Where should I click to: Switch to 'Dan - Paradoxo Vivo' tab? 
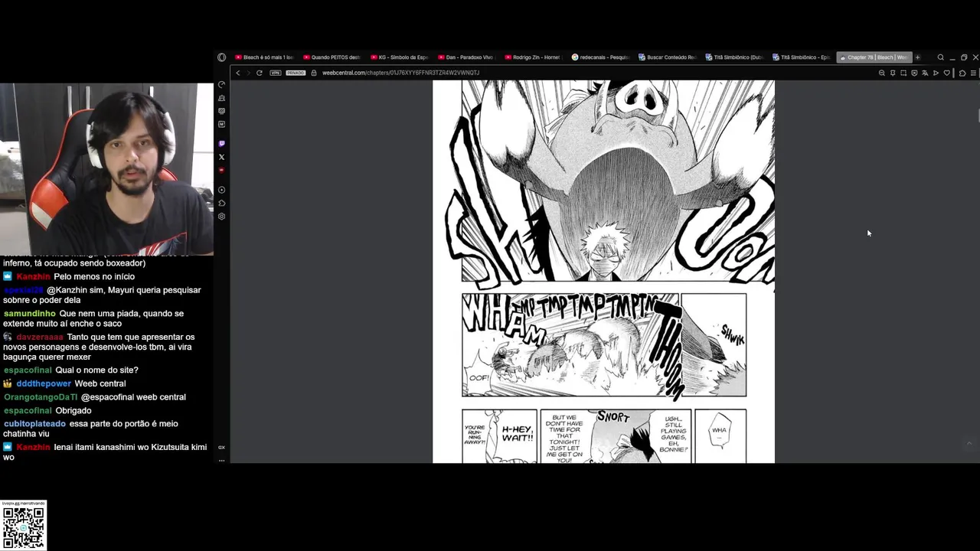point(466,57)
